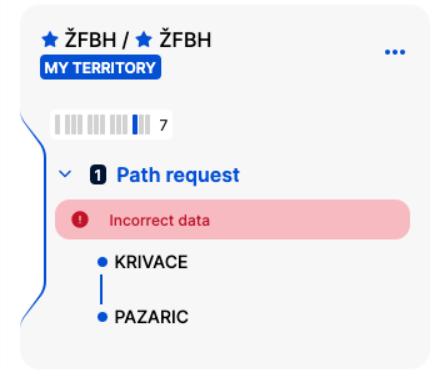Collapse the Path request section chevron
This screenshot has height=373, width=435.
coord(65,174)
